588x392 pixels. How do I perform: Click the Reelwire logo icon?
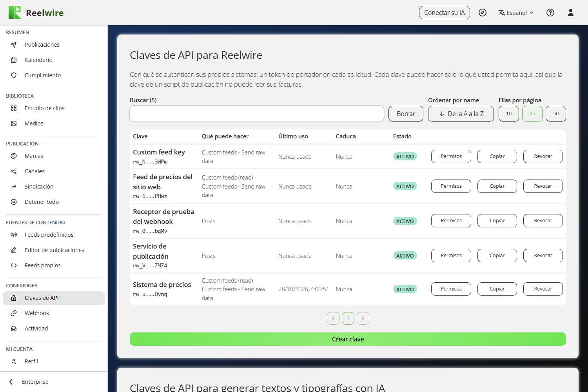pyautogui.click(x=15, y=13)
